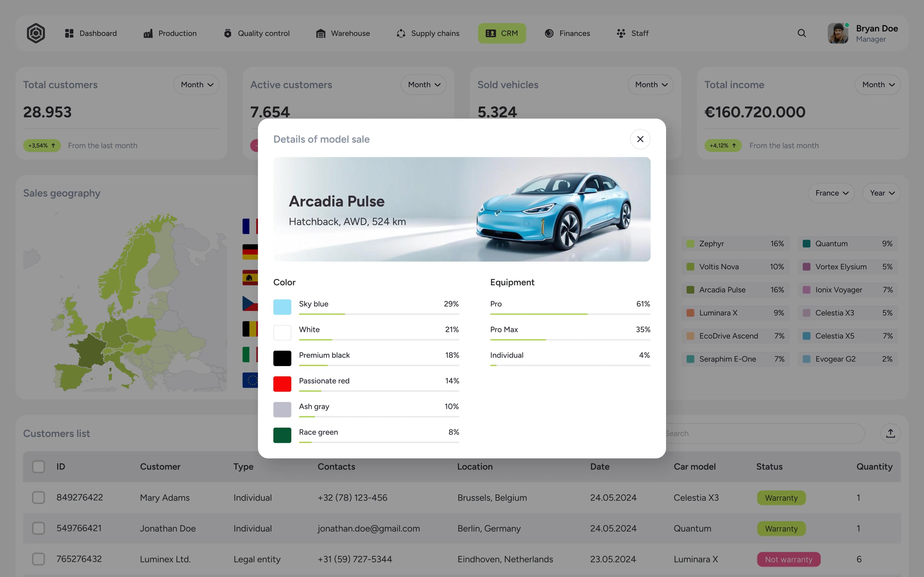The height and width of the screenshot is (577, 924).
Task: Click the export upload icon near search
Action: coord(890,433)
